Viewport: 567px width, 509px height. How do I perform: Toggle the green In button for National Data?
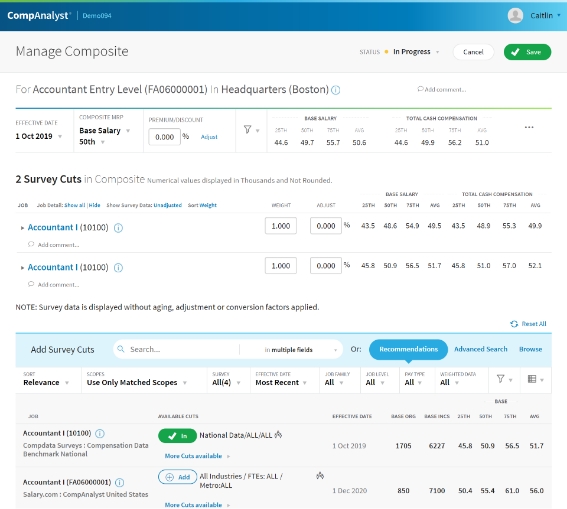(x=177, y=436)
